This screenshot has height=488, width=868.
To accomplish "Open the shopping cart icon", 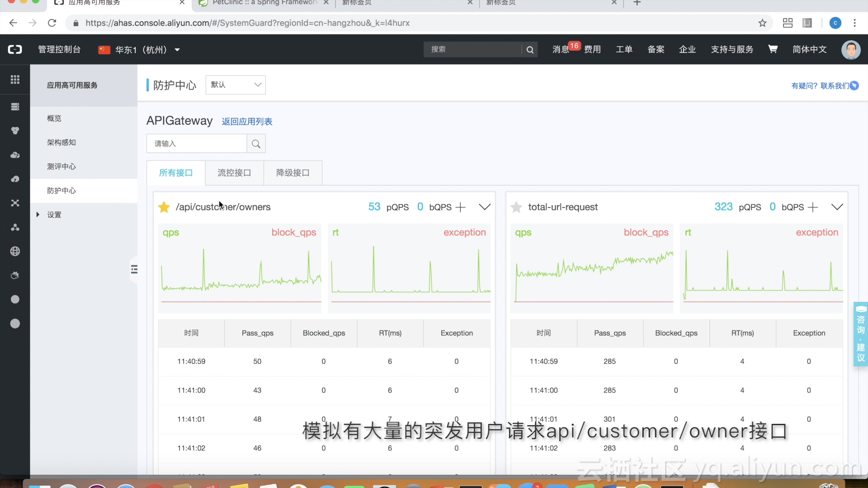I will point(773,49).
